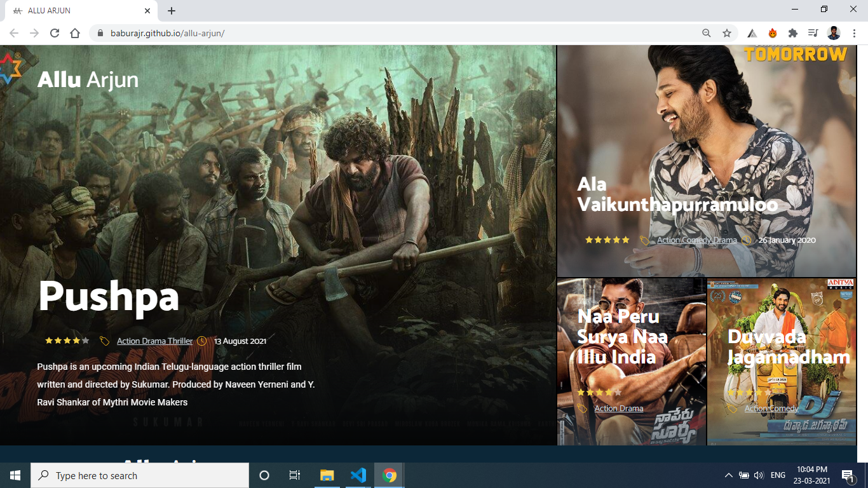The width and height of the screenshot is (868, 488).
Task: Open File Explorer from the taskbar
Action: [x=327, y=475]
